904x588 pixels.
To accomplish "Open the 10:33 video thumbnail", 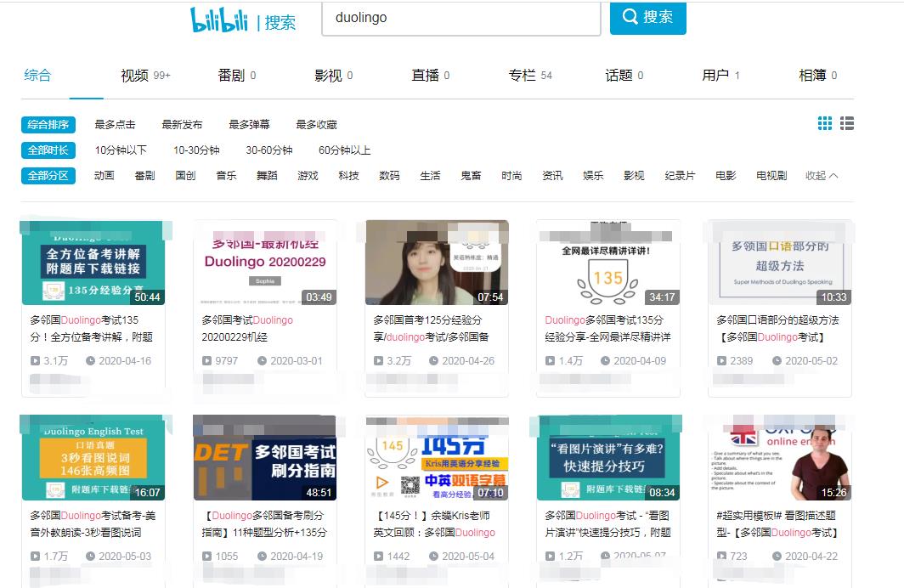I will tap(780, 263).
